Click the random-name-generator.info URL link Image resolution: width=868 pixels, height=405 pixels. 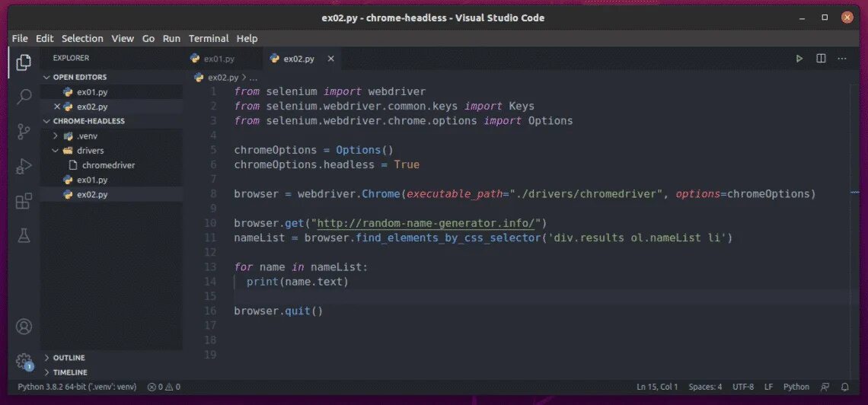point(426,224)
